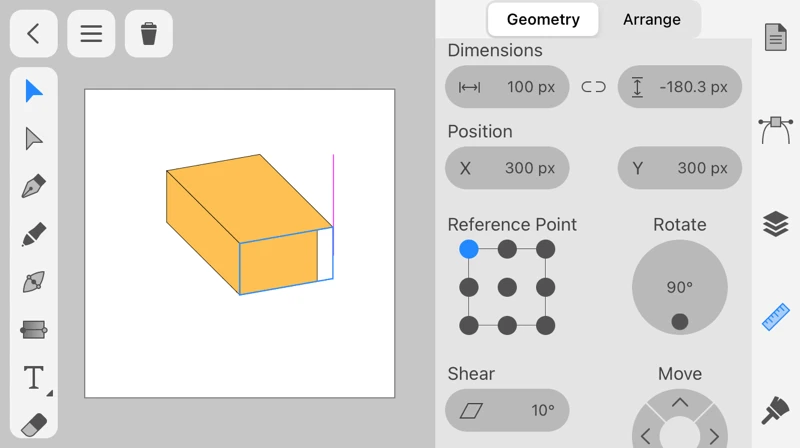The image size is (800, 448).
Task: Select the Eraser tool
Action: (x=34, y=425)
